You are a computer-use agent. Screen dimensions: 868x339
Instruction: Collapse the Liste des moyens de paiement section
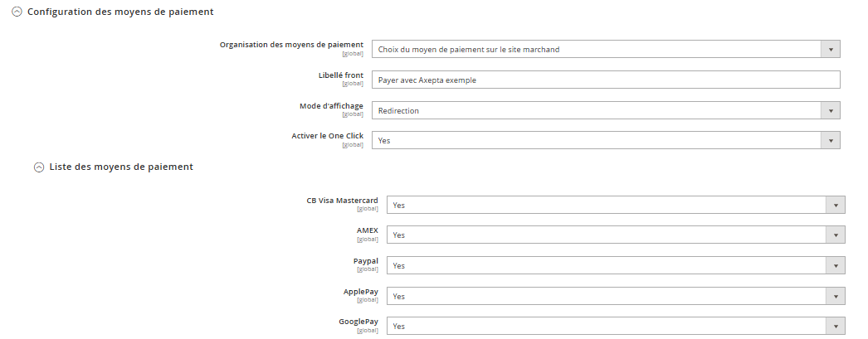click(39, 167)
